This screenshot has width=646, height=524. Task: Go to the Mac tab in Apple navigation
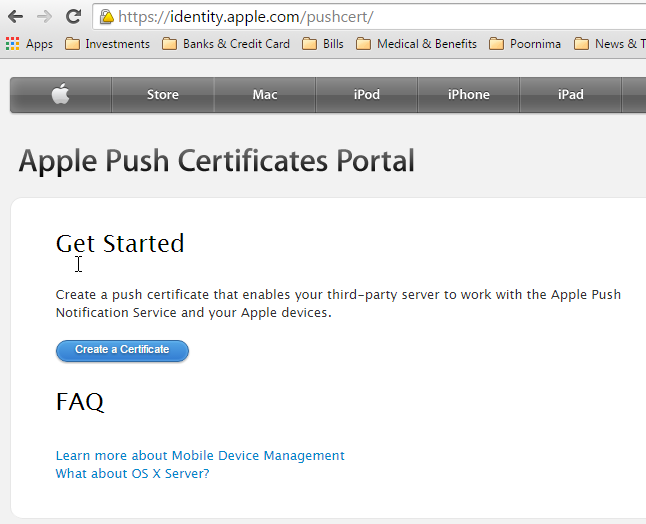tap(264, 94)
